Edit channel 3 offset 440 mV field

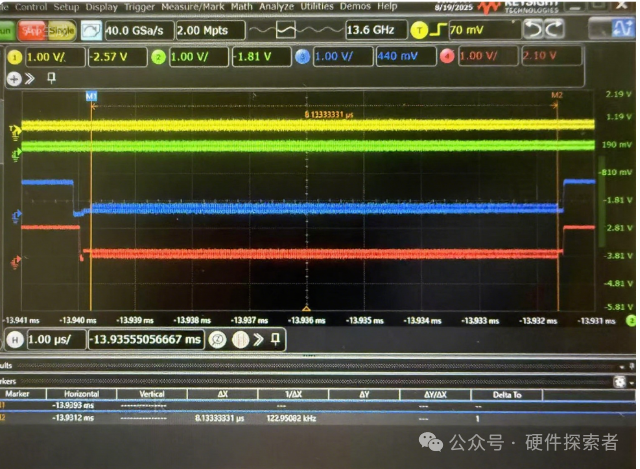(406, 56)
